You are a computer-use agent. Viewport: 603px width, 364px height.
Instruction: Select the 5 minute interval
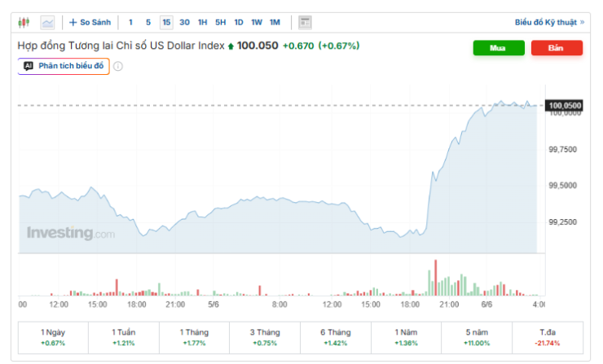tap(148, 22)
